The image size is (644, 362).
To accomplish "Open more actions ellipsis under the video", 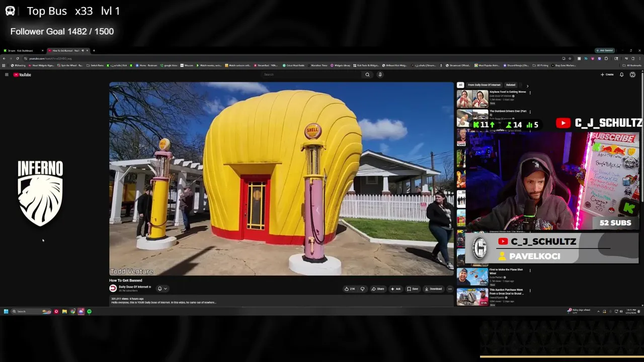I will [450, 289].
